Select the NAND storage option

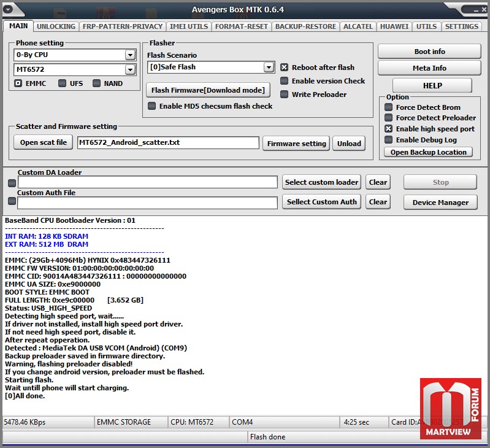[x=96, y=83]
